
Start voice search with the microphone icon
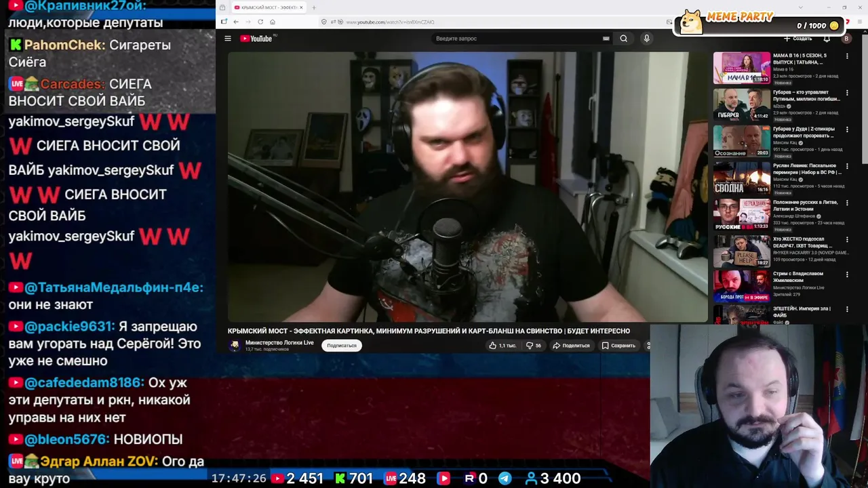coord(646,39)
